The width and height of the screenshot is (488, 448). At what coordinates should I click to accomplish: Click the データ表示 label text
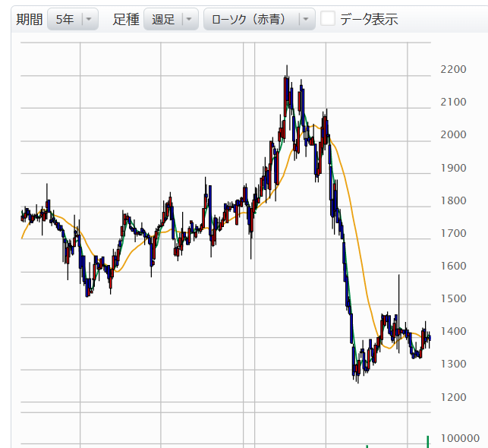[369, 19]
